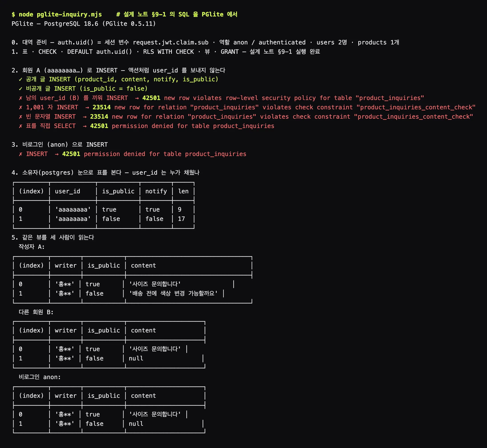Click the "작성자 A:" label
Screen dimensions: 487x448
pyautogui.click(x=32, y=247)
